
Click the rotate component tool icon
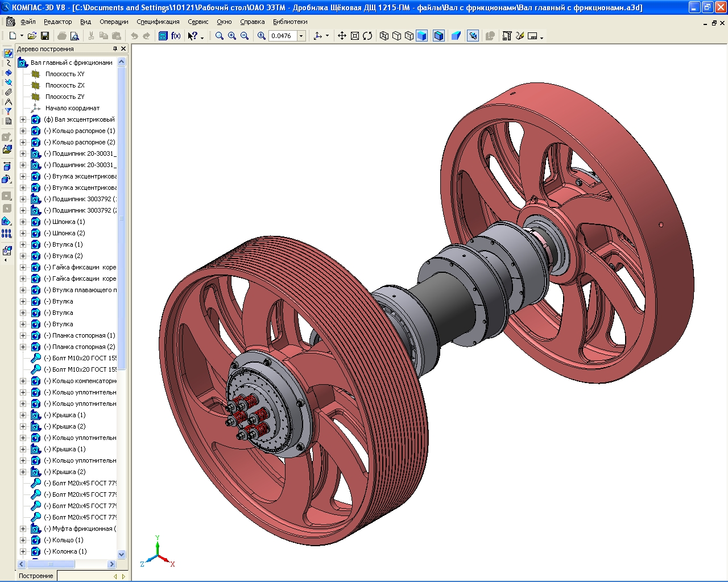click(7, 179)
